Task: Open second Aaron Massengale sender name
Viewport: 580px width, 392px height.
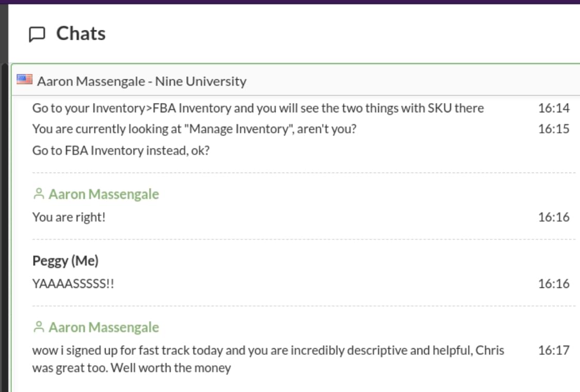Action: click(x=104, y=327)
